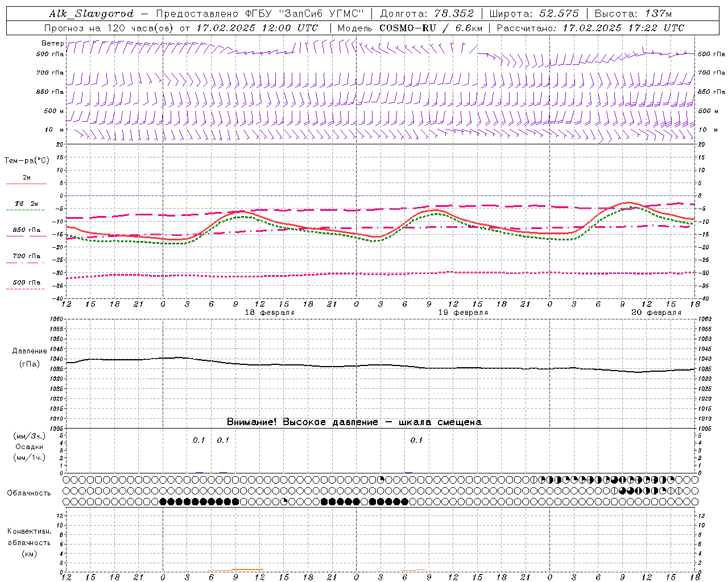Viewport: 728px width, 582px height.
Task: Click the Давление pressure panel label
Action: [x=29, y=351]
